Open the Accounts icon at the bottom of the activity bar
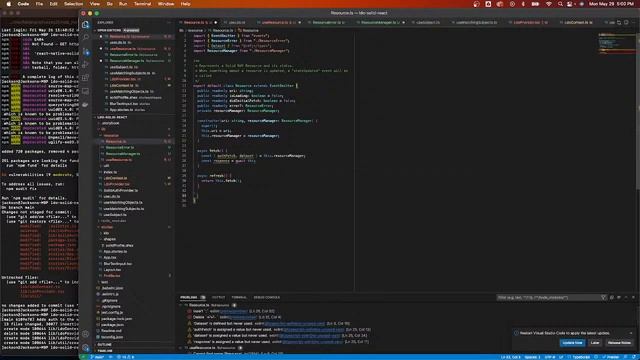640x360 pixels. pos(85,334)
